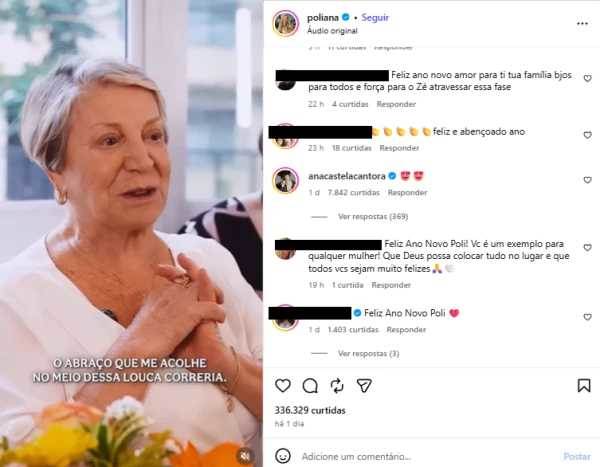Click Postar to submit comment
Screen dimensions: 600x467
click(x=577, y=456)
